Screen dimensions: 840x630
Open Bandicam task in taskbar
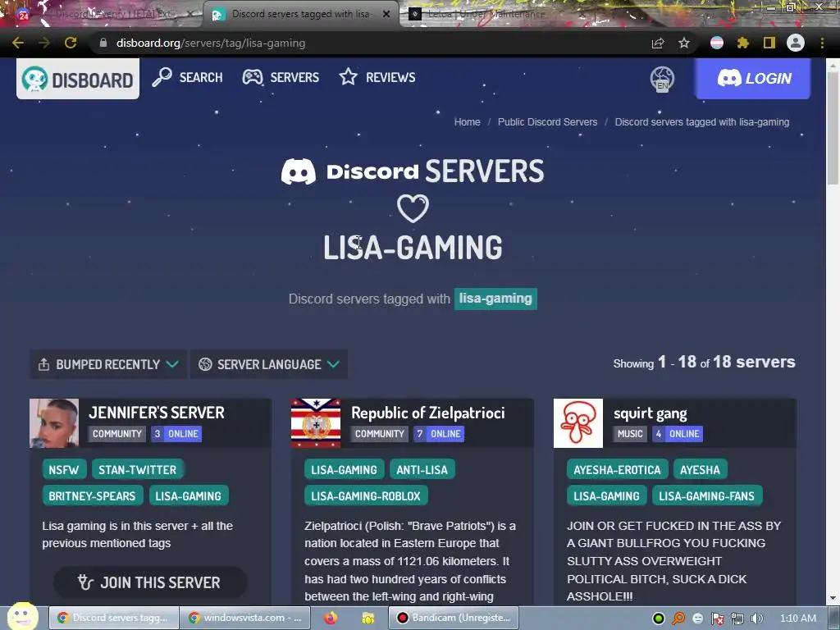click(454, 618)
